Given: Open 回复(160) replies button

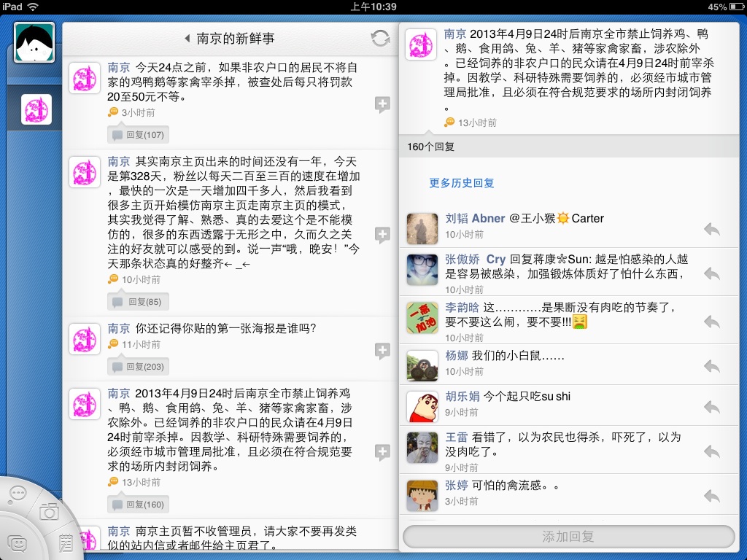Looking at the screenshot, I should [138, 505].
